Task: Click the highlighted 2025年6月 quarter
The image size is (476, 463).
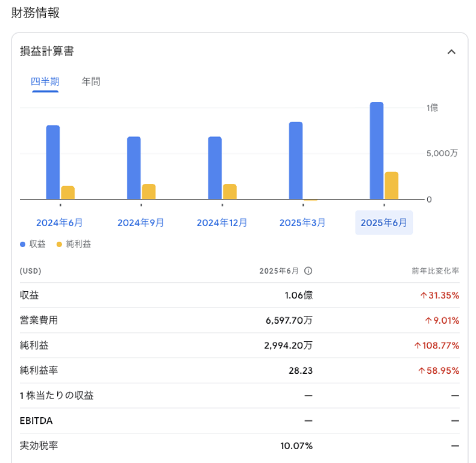Action: [x=384, y=222]
